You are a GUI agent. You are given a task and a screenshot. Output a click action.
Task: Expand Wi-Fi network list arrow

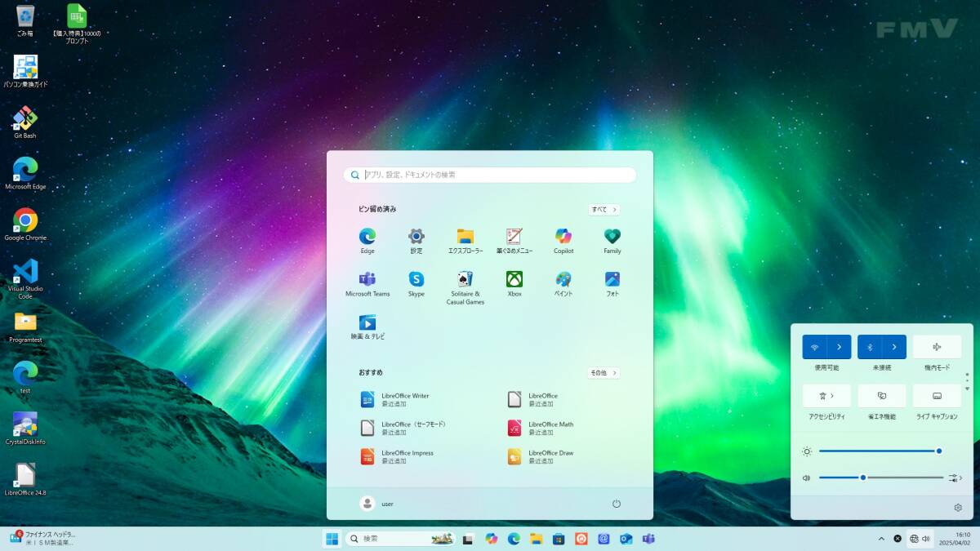click(840, 347)
